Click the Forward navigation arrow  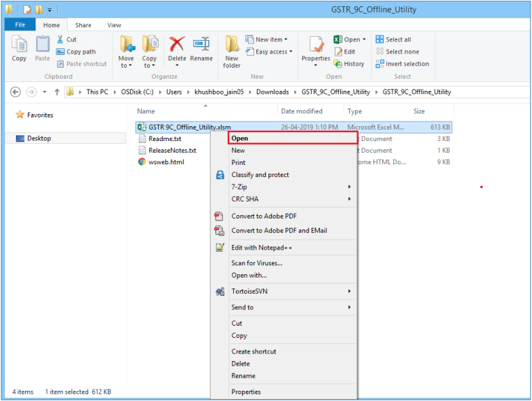click(31, 92)
